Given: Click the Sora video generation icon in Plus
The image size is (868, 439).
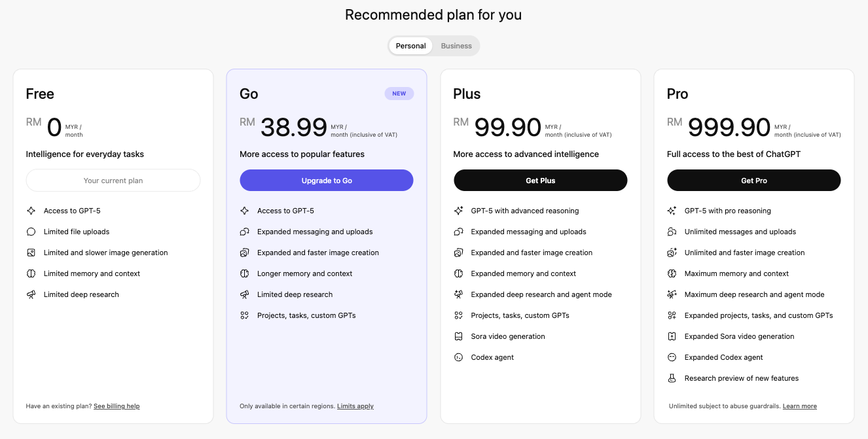Looking at the screenshot, I should point(458,336).
